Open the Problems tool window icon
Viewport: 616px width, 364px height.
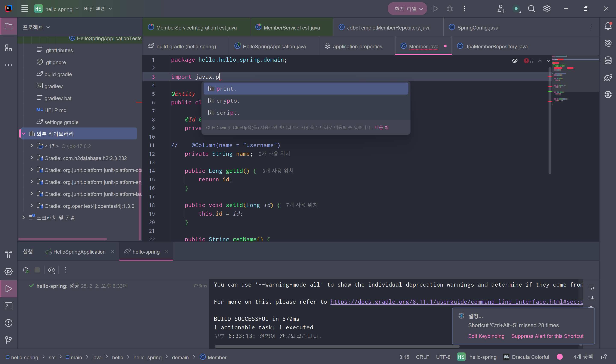click(9, 323)
